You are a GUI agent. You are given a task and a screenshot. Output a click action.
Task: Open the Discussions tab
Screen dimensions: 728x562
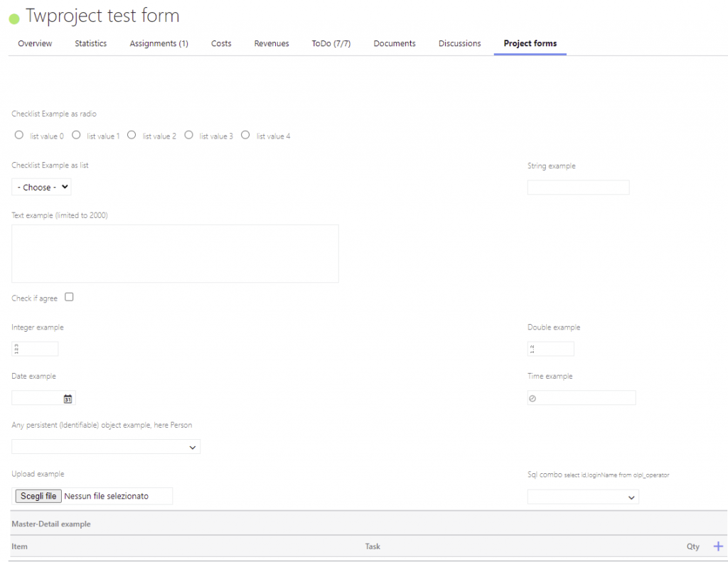[459, 43]
